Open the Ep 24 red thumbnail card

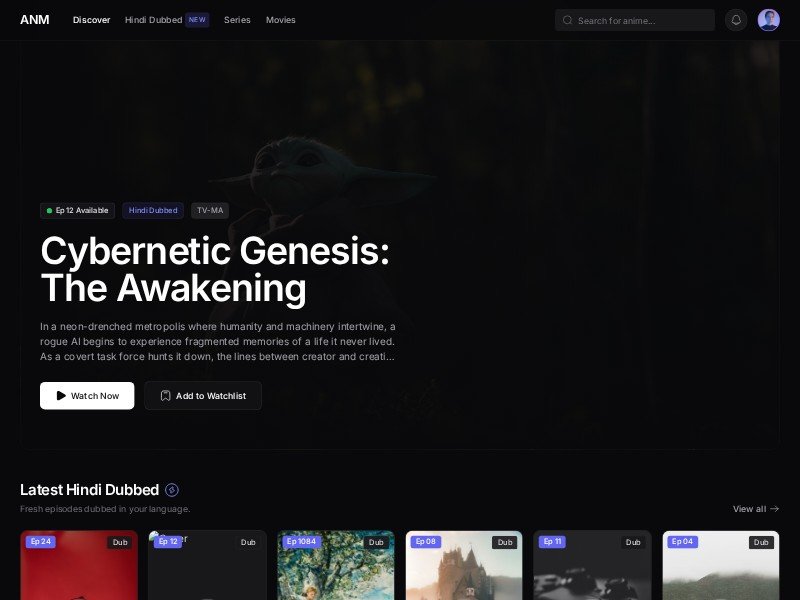point(79,565)
